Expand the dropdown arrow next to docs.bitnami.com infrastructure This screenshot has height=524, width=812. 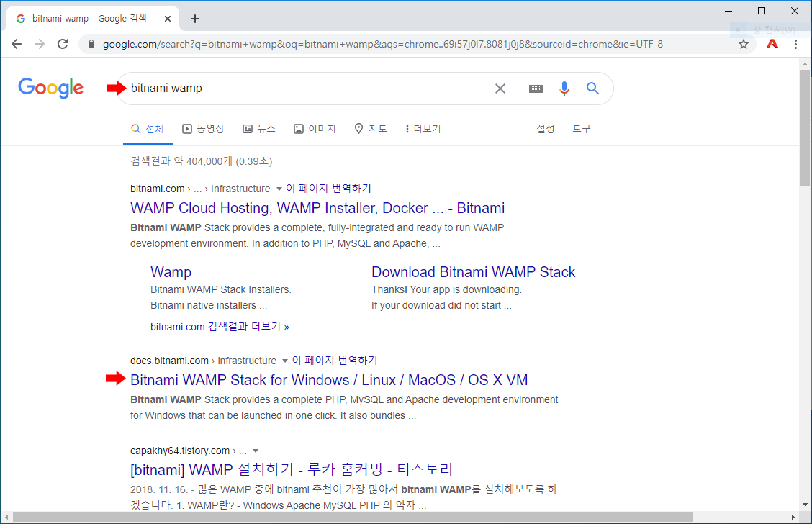tap(285, 361)
